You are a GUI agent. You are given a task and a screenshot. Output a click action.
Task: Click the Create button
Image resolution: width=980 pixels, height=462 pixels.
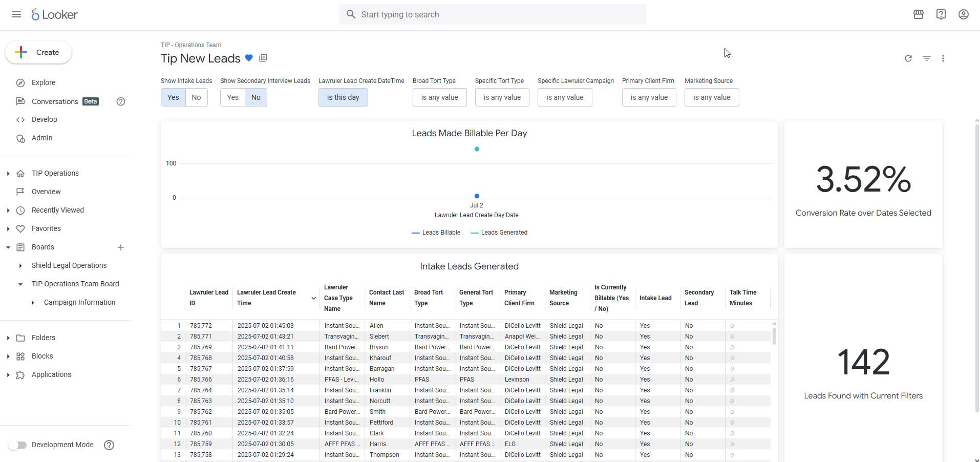tap(38, 52)
